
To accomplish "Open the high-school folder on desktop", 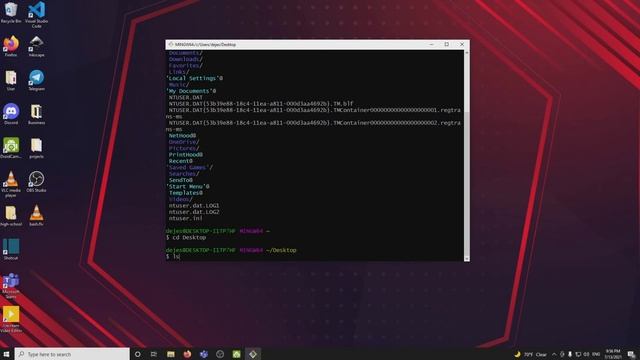I will tap(11, 216).
